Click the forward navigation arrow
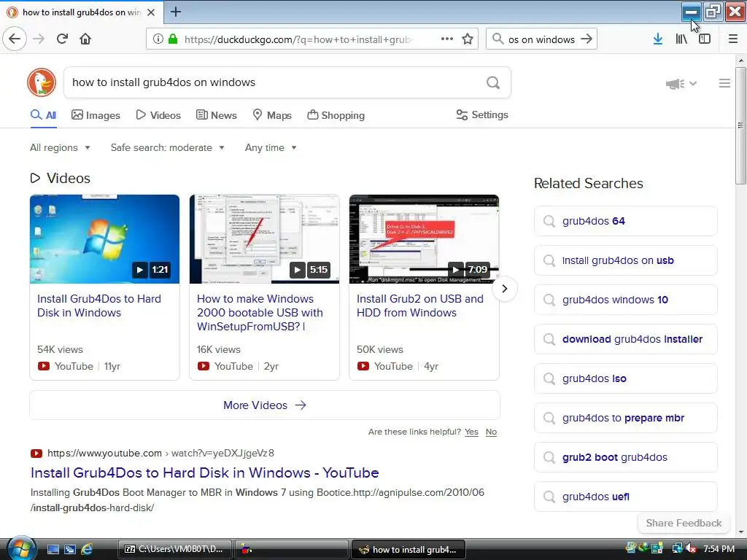The width and height of the screenshot is (747, 560). point(39,39)
